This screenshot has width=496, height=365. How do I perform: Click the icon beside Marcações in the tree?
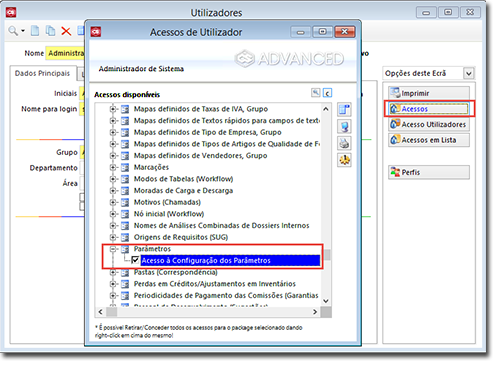(125, 167)
